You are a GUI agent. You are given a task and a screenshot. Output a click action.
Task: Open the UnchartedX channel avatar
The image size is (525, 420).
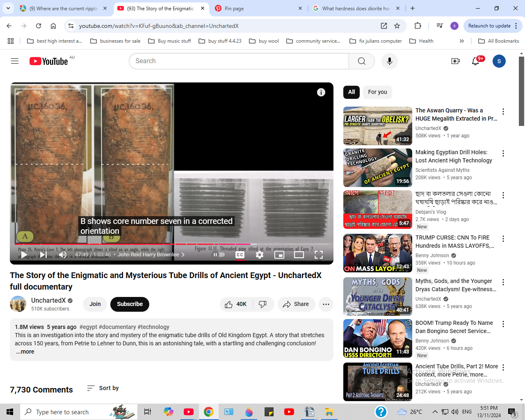[x=18, y=304]
